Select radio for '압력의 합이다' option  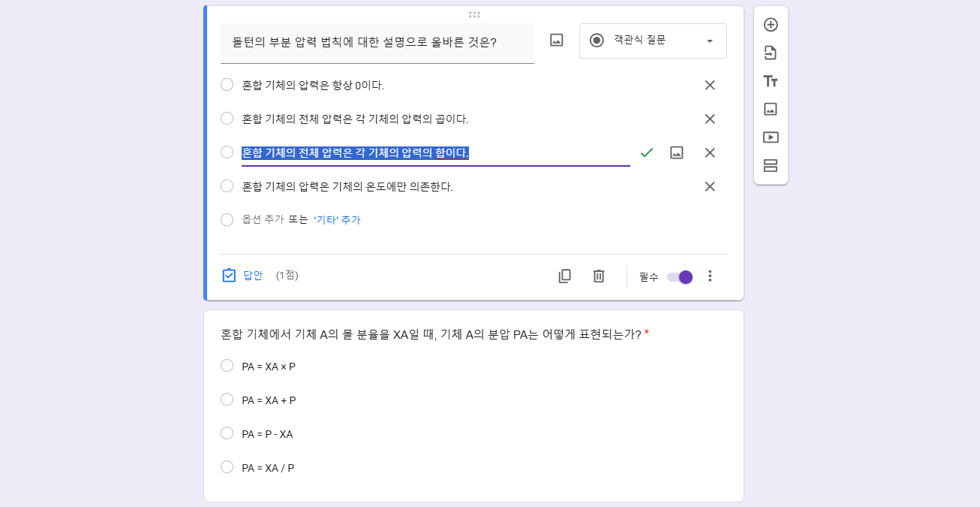pos(227,152)
